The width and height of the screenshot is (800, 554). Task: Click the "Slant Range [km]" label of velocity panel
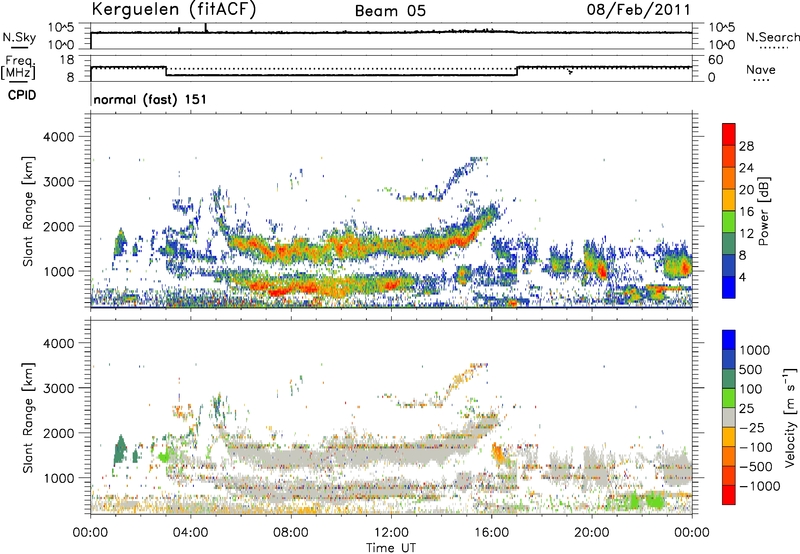28,417
